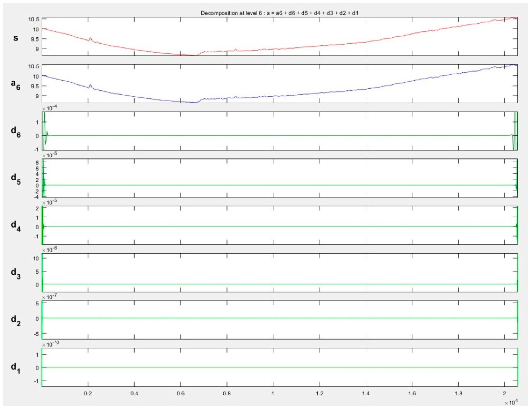This screenshot has width=532, height=409.
Task: Select the 'd1' detail plot label
Action: [16, 368]
